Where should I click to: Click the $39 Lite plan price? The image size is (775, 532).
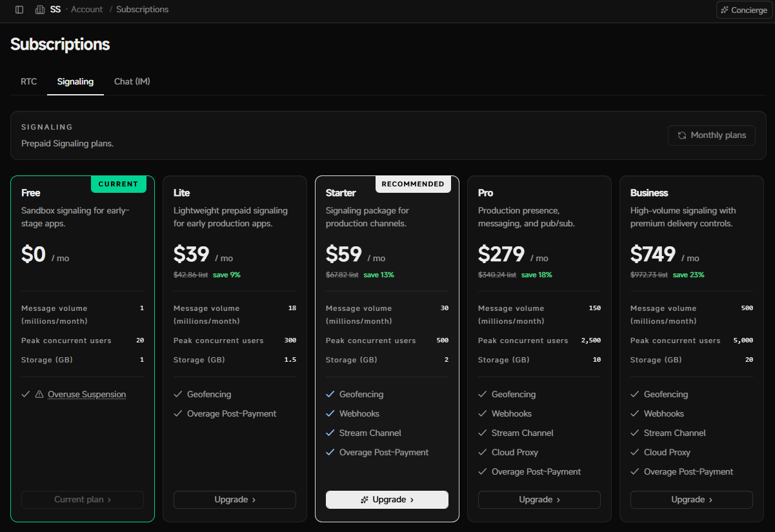(192, 255)
